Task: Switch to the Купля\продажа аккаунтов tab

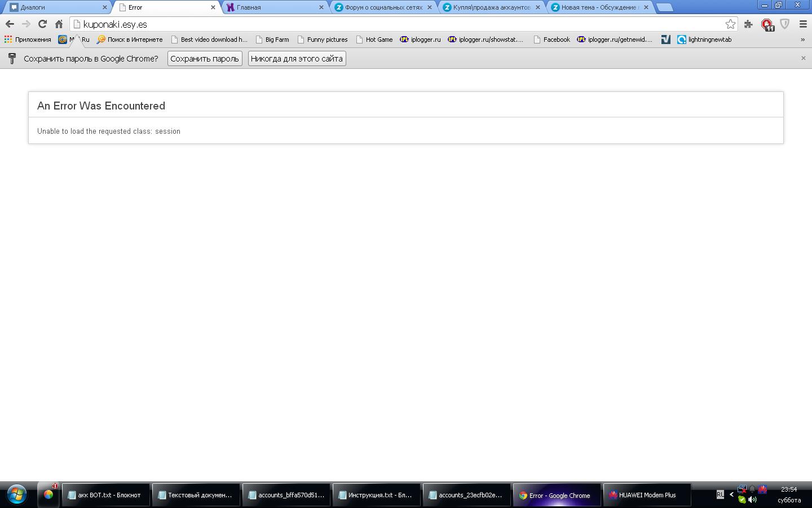Action: (x=492, y=7)
